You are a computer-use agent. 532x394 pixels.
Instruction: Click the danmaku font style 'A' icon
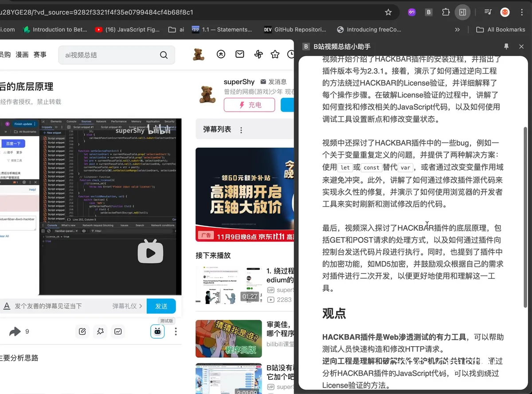[x=7, y=306]
